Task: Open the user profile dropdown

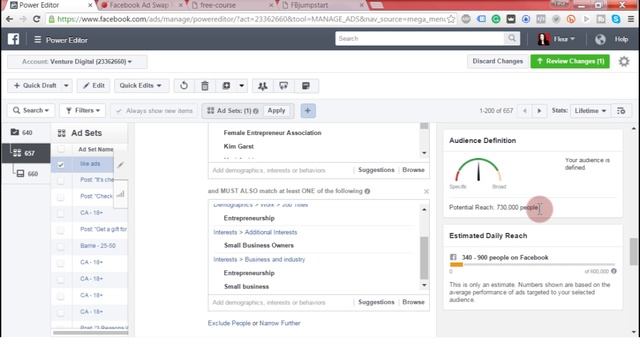Action: (x=556, y=39)
